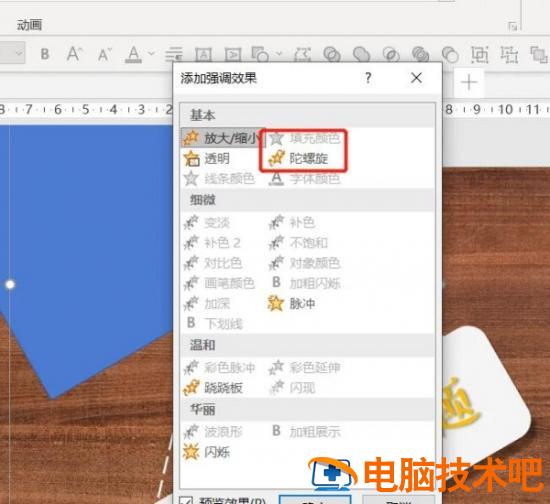Select the 变淡 lighten effect

pyautogui.click(x=207, y=222)
